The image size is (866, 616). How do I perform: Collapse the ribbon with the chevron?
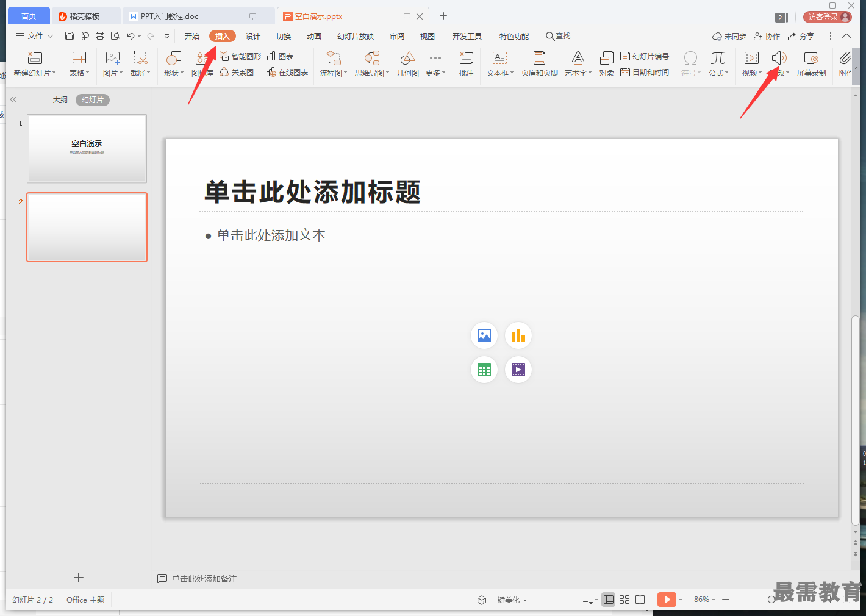click(x=846, y=36)
